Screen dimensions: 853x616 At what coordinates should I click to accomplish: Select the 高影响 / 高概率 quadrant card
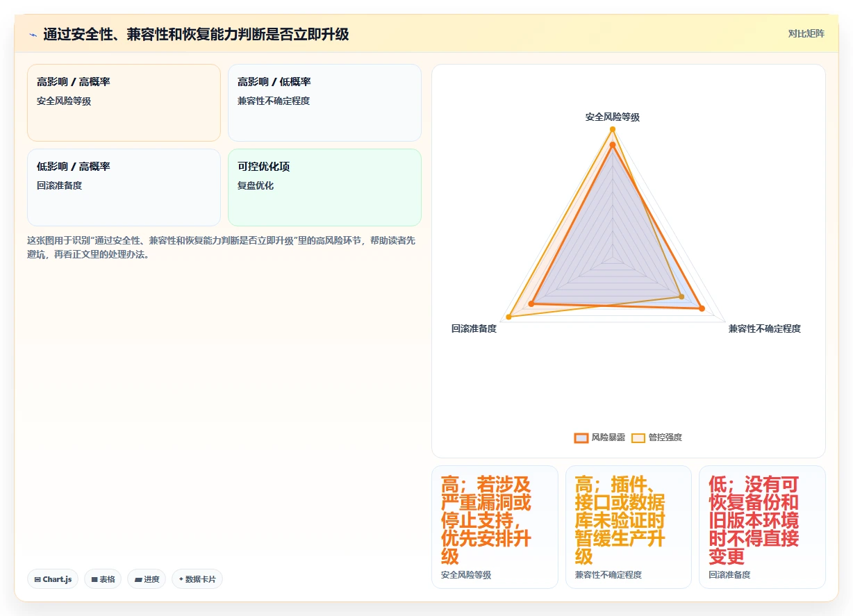124,103
